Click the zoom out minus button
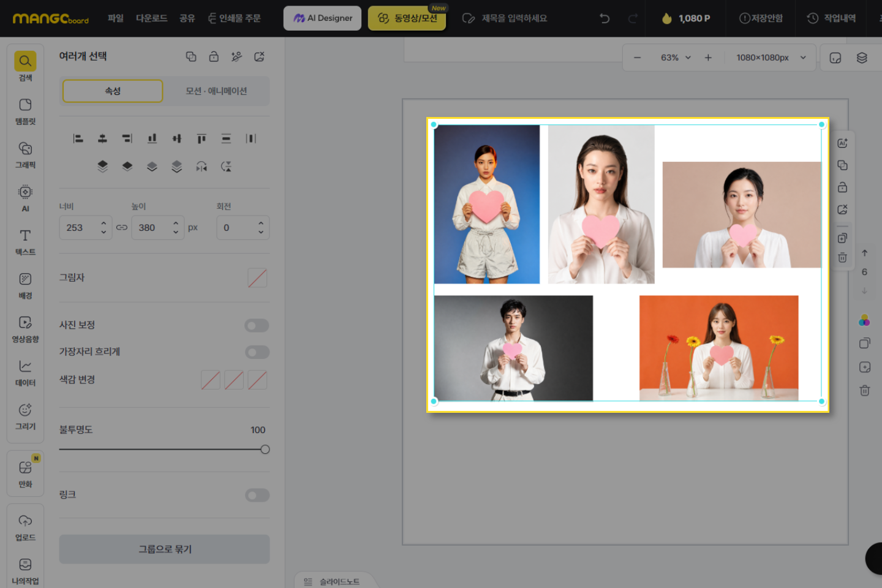 coord(637,58)
